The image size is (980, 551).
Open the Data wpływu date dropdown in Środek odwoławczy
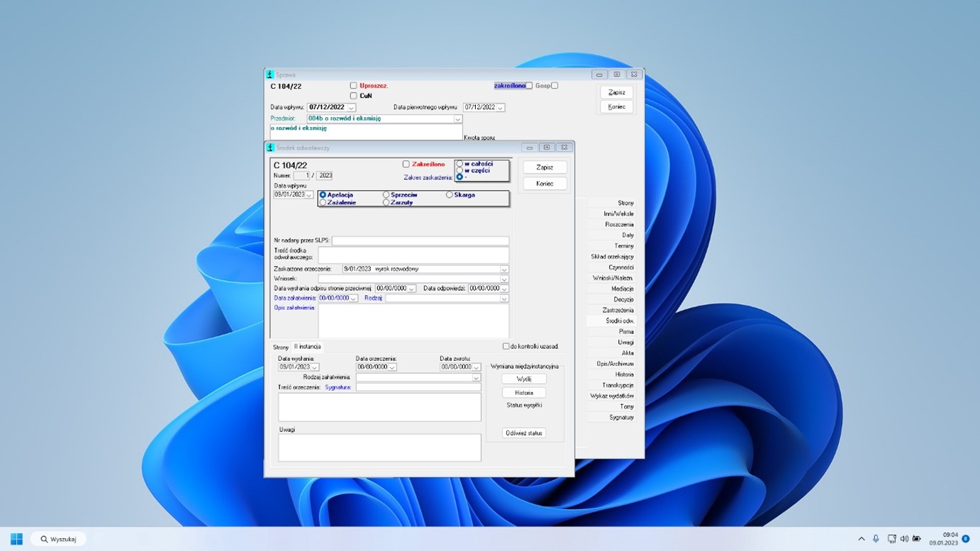coord(309,194)
